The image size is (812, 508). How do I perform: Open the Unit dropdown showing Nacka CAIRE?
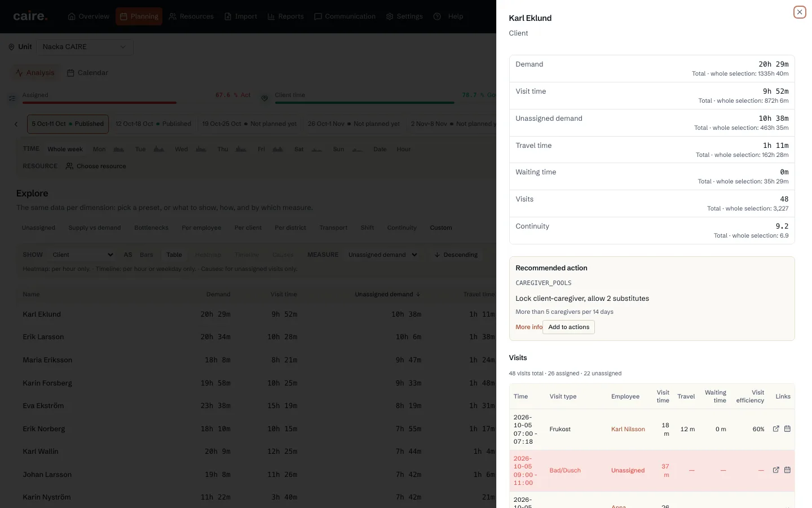tap(85, 47)
